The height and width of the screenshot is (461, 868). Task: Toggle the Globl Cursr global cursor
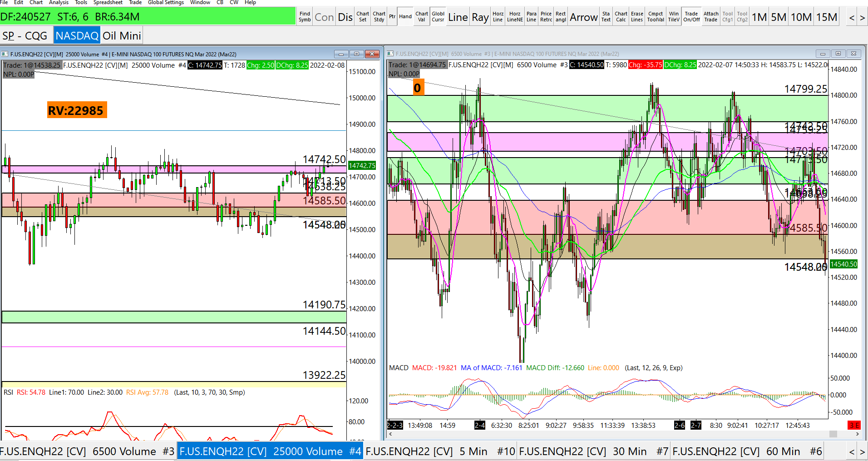438,17
